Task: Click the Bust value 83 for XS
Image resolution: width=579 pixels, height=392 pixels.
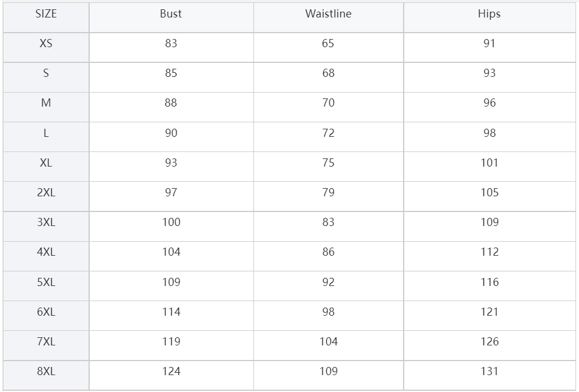Action: pos(171,44)
